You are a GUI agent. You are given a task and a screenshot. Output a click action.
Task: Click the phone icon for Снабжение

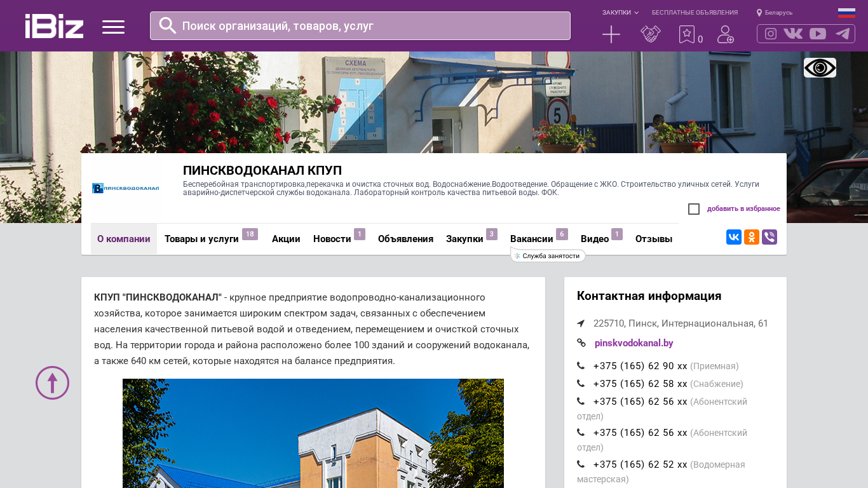(x=581, y=384)
